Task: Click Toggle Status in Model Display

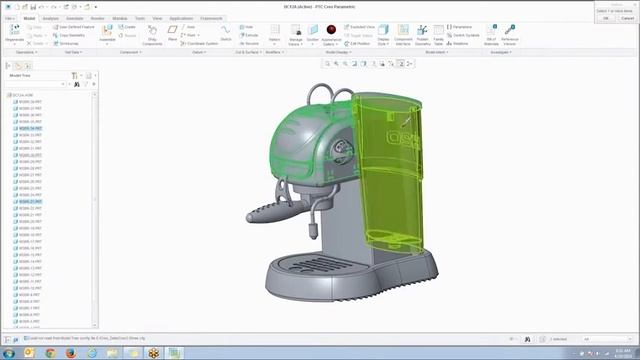Action: click(359, 35)
